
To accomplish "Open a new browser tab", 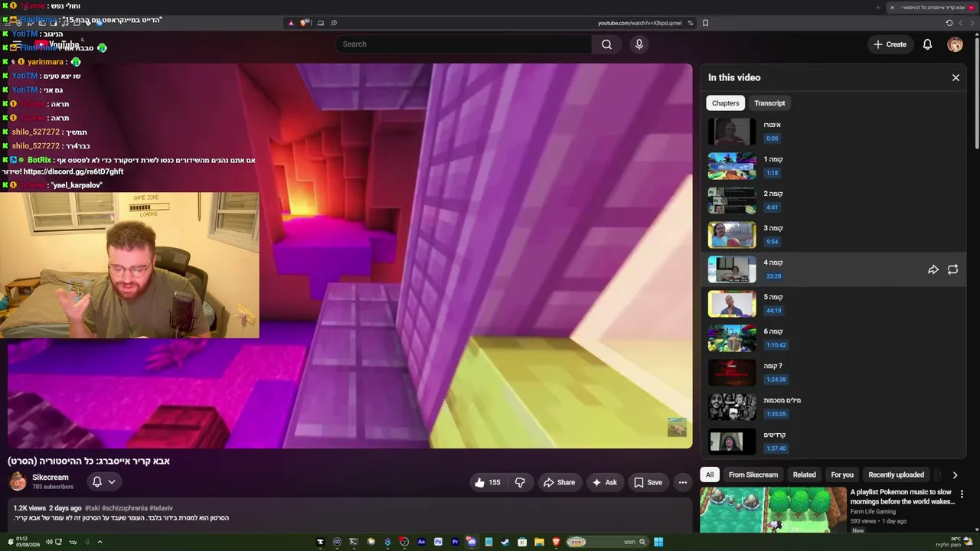I will [877, 8].
